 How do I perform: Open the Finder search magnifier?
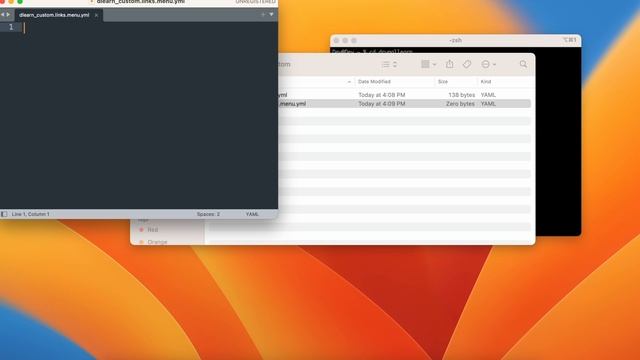point(523,64)
